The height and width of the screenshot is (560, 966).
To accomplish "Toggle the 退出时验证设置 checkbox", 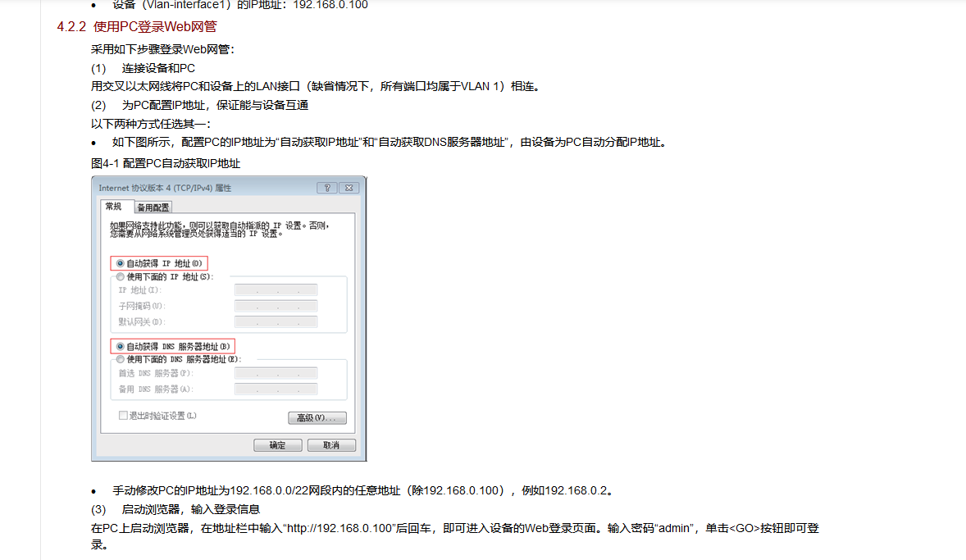I will [x=123, y=415].
